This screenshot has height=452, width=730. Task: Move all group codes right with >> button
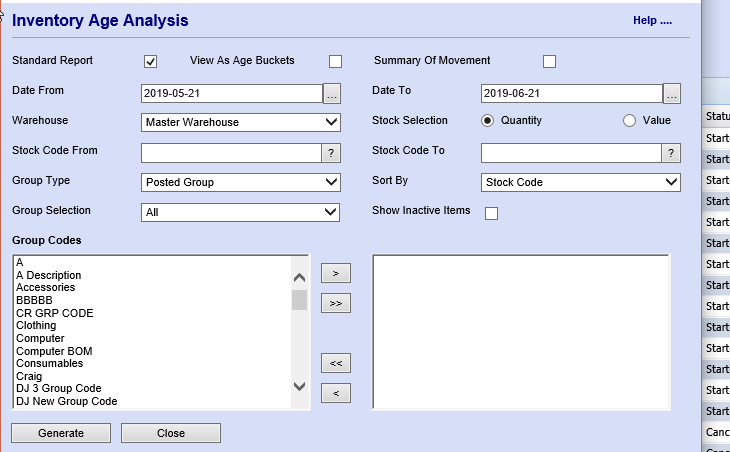point(335,303)
